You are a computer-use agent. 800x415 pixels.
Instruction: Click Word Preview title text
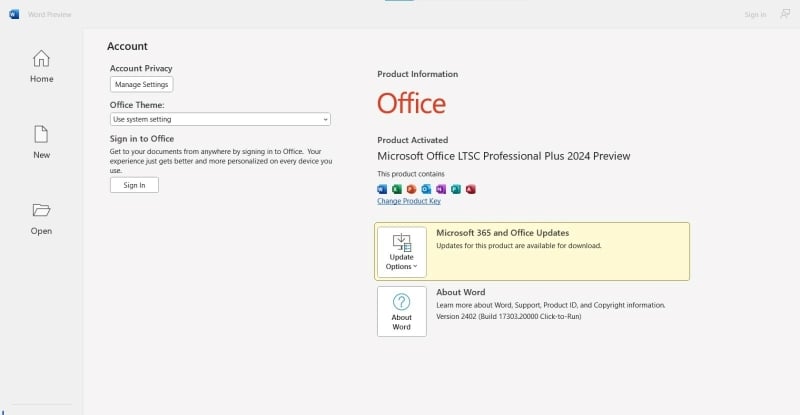49,14
